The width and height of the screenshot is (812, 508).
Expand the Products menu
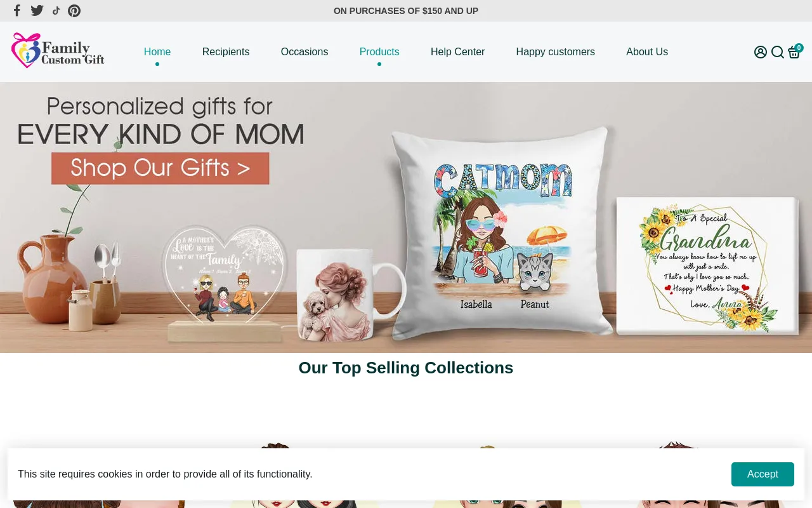point(379,52)
